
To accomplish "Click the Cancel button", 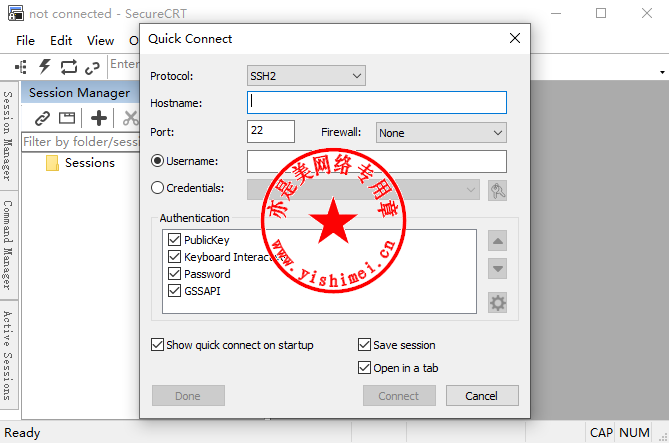I will click(482, 396).
